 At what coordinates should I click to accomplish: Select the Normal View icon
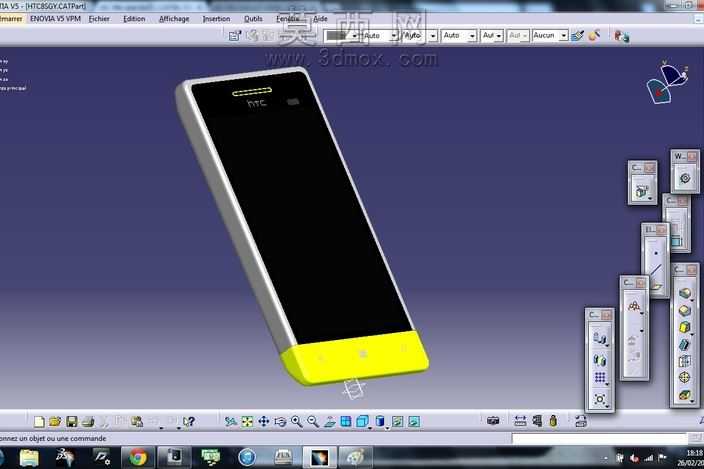coord(330,421)
